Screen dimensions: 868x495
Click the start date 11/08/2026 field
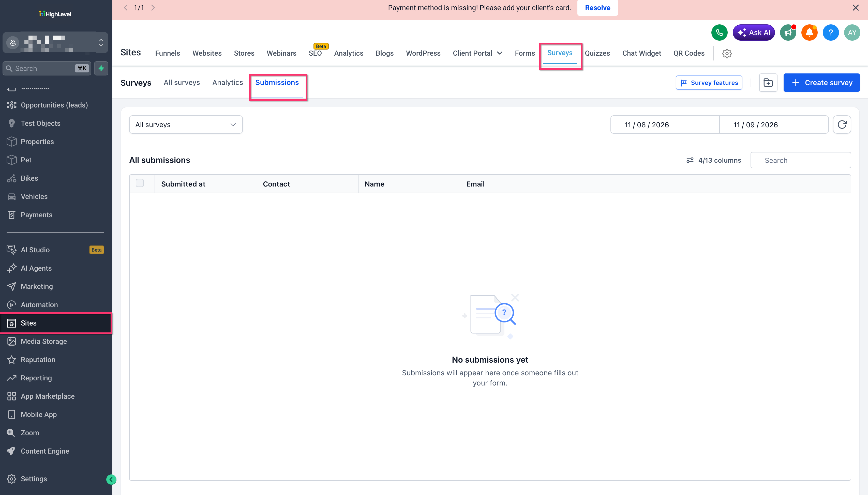pos(665,125)
